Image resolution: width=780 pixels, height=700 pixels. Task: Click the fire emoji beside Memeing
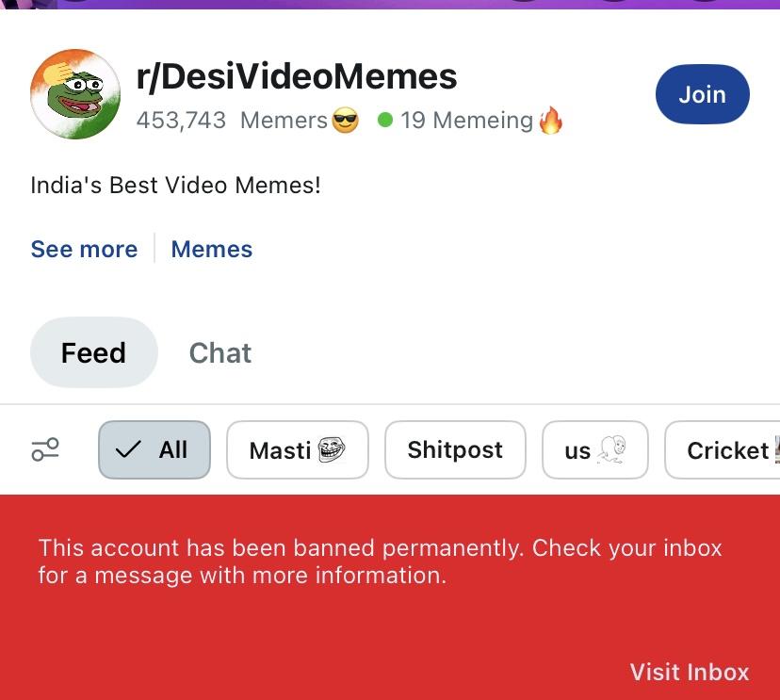[x=551, y=122]
